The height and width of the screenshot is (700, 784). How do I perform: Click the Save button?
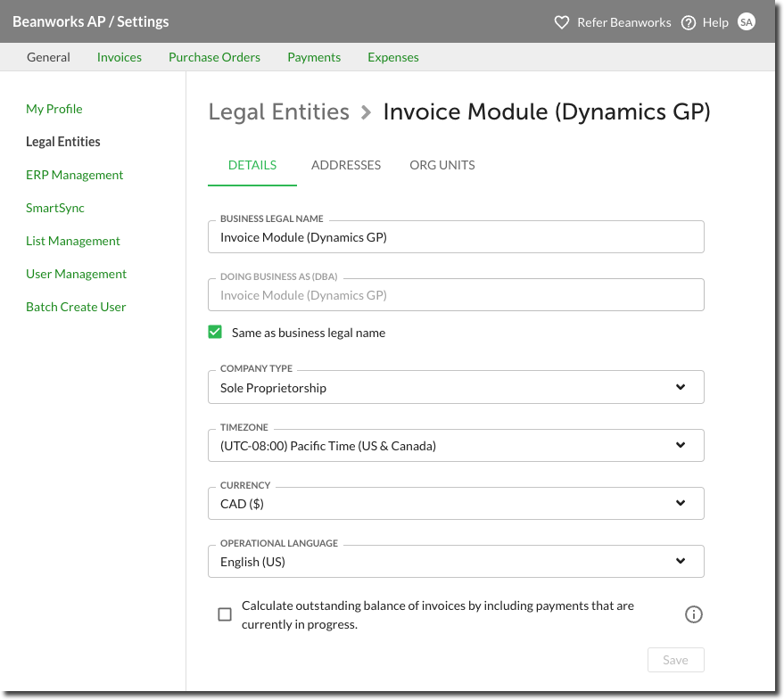click(675, 660)
